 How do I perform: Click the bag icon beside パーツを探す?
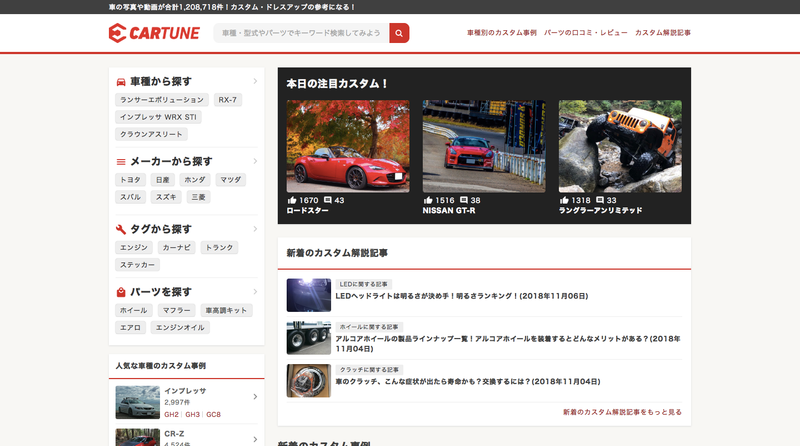pyautogui.click(x=121, y=292)
